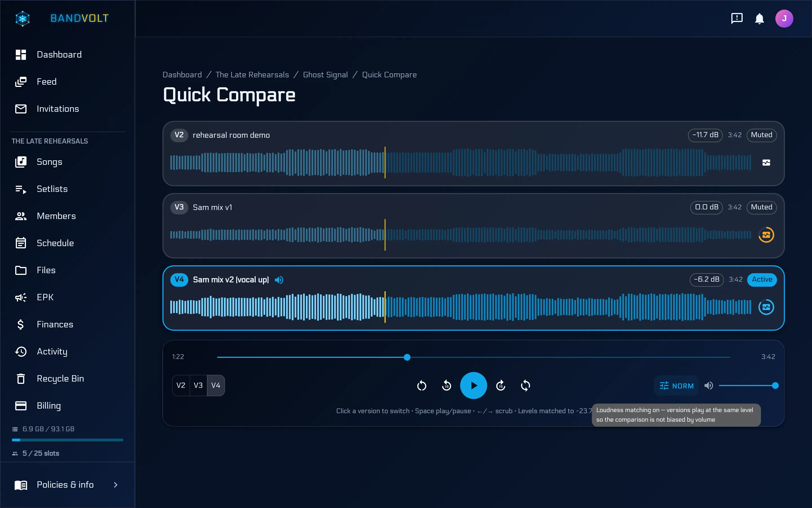Select the V4 version badge on Sam mix v2
The height and width of the screenshot is (508, 812).
pyautogui.click(x=179, y=279)
